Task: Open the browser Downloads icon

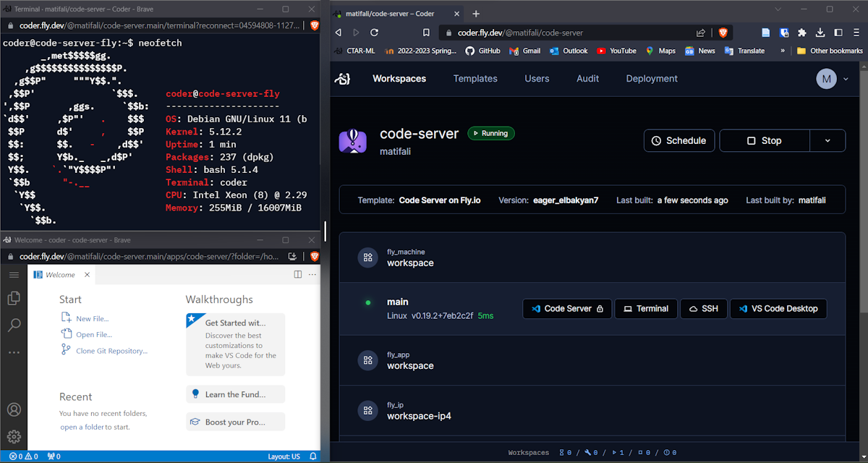Action: (x=819, y=32)
